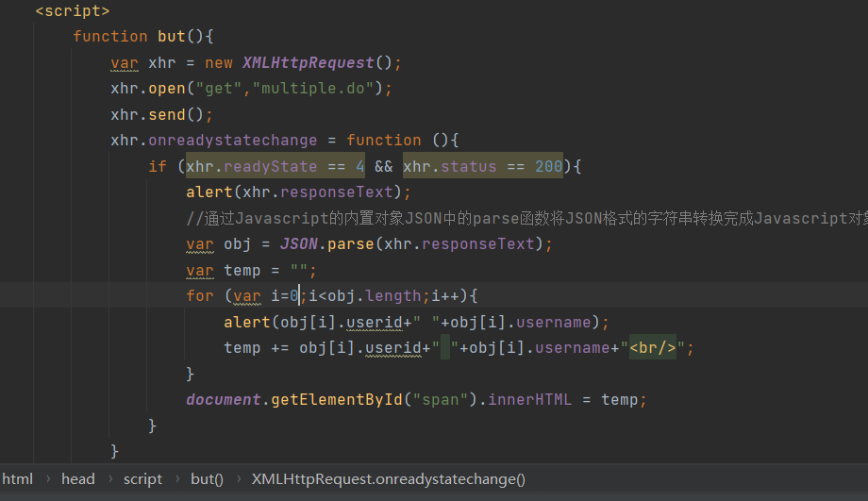Screen dimensions: 868x501
Task: Click xhr.status in the if condition
Action: [449, 166]
